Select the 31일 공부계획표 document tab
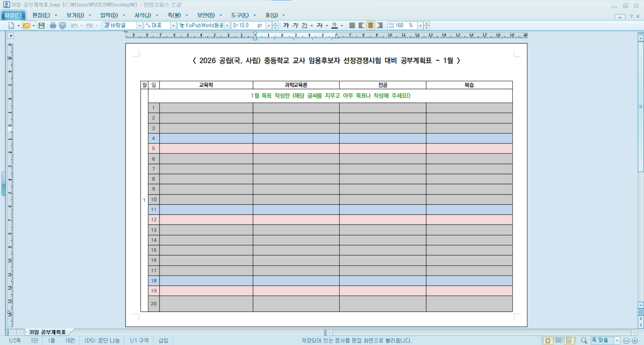Screen dimensions: 644x345 [x=47, y=332]
